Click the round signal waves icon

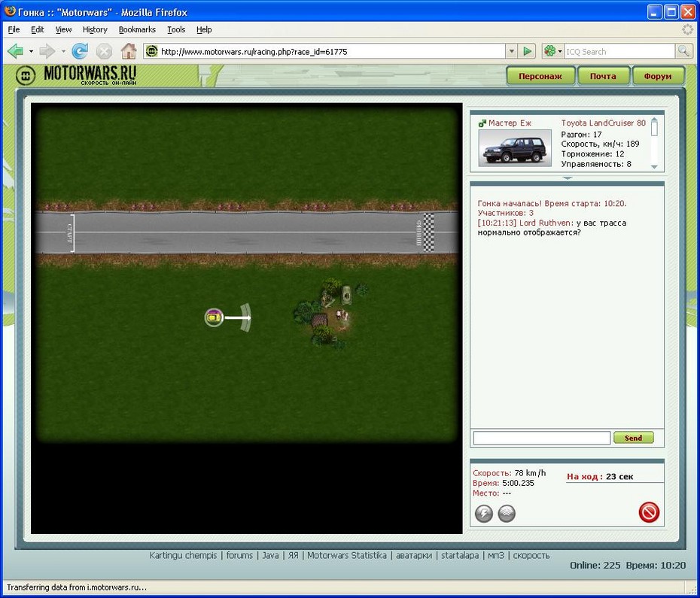point(507,513)
